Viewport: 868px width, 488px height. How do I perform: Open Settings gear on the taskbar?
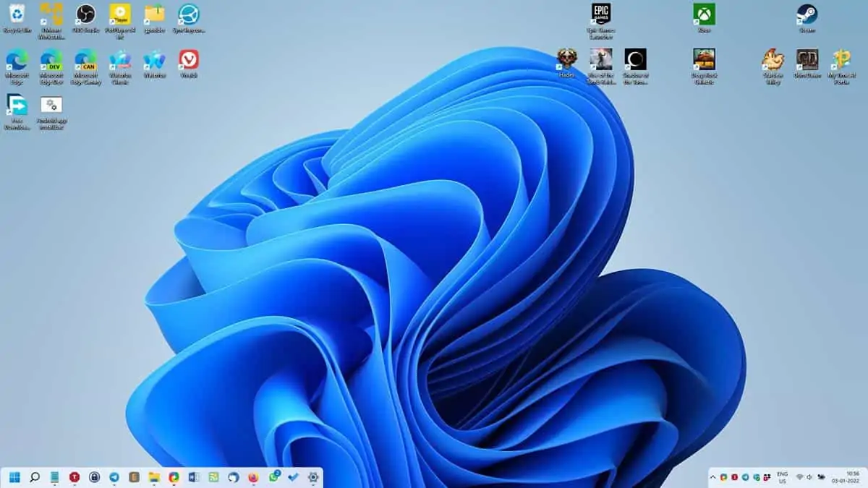coord(313,477)
